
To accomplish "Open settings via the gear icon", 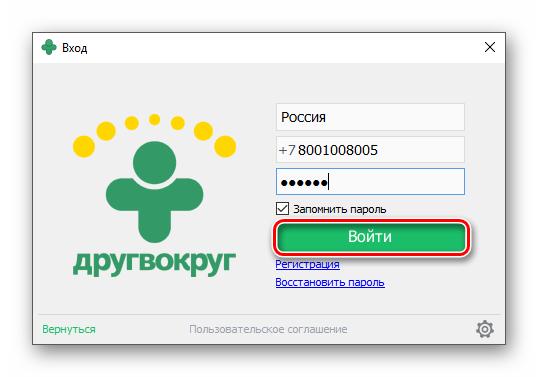I will pos(485,329).
